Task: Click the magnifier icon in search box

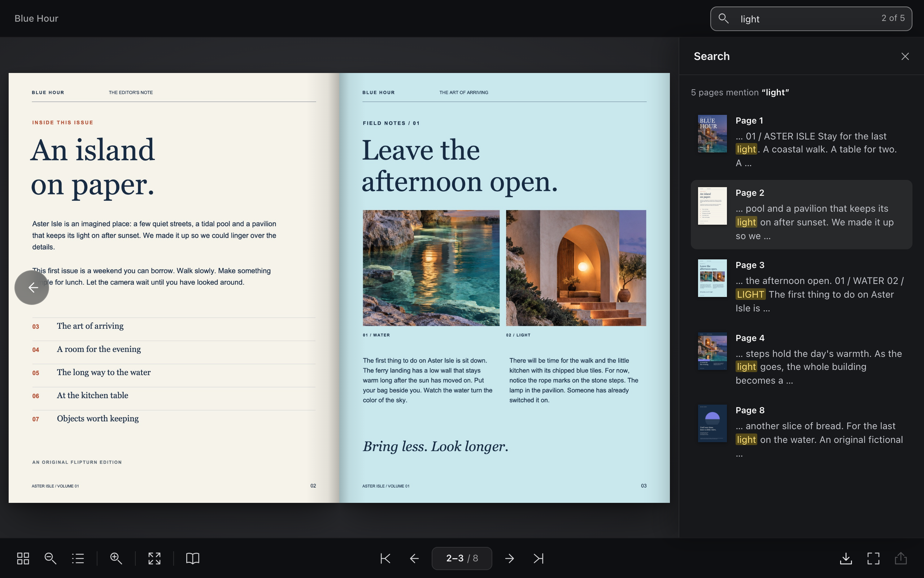Action: tap(724, 18)
